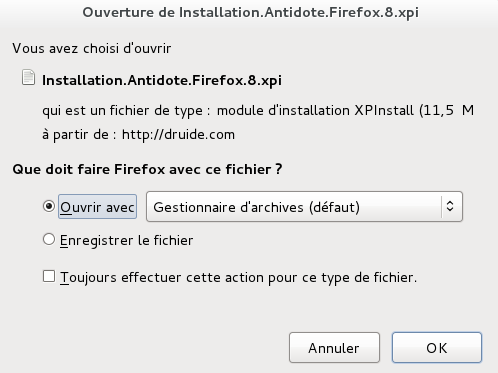Screen dimensions: 498x373
Task: Click the 'qui est un fichier de type :' label
Action: click(x=126, y=111)
